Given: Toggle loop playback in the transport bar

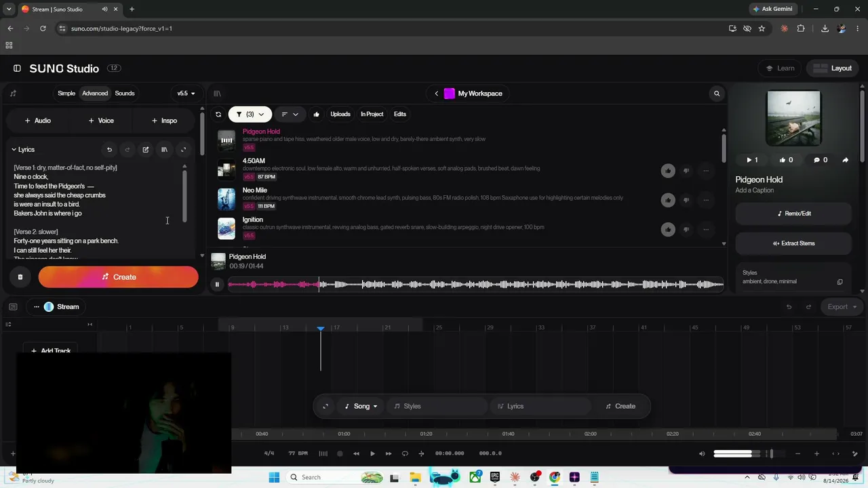Looking at the screenshot, I should click(x=405, y=453).
